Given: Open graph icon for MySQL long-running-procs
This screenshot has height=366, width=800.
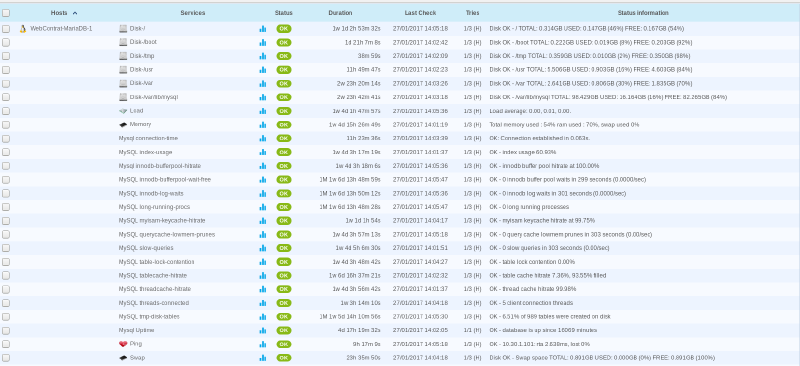Looking at the screenshot, I should click(263, 207).
